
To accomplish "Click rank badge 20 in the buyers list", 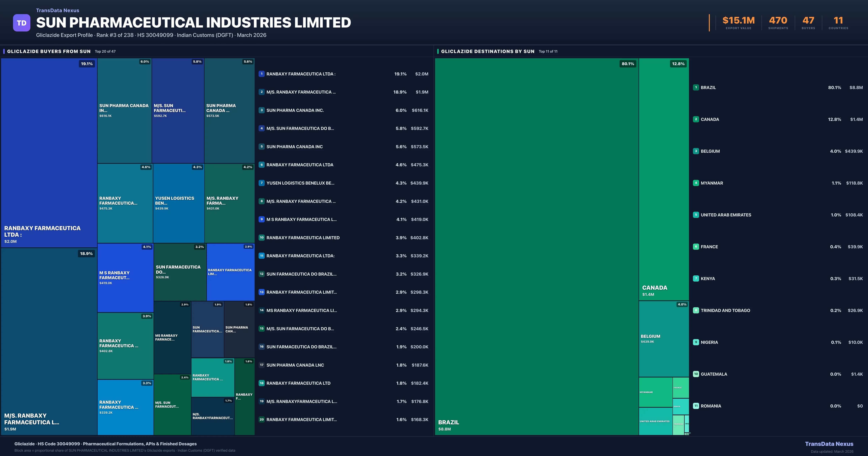I will 261,420.
